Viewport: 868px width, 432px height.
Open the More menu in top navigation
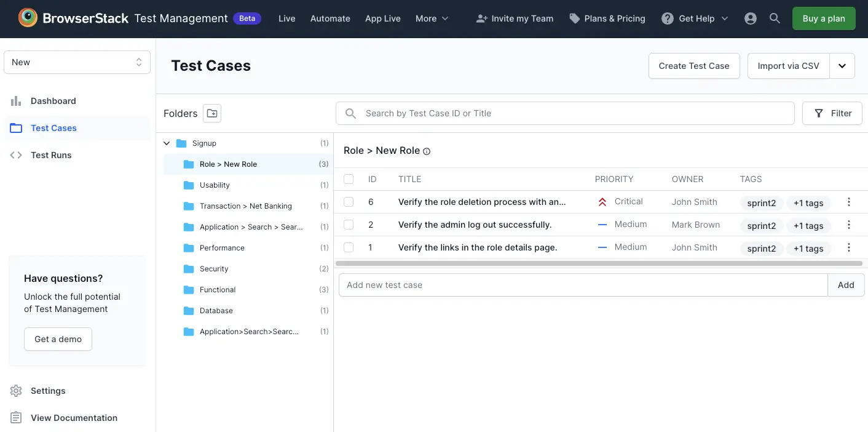pos(432,18)
